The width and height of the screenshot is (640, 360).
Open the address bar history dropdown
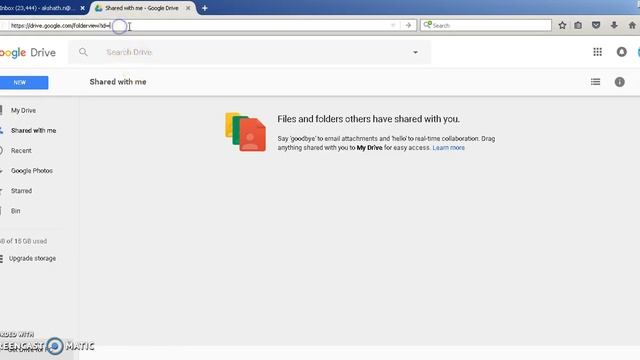[x=393, y=25]
